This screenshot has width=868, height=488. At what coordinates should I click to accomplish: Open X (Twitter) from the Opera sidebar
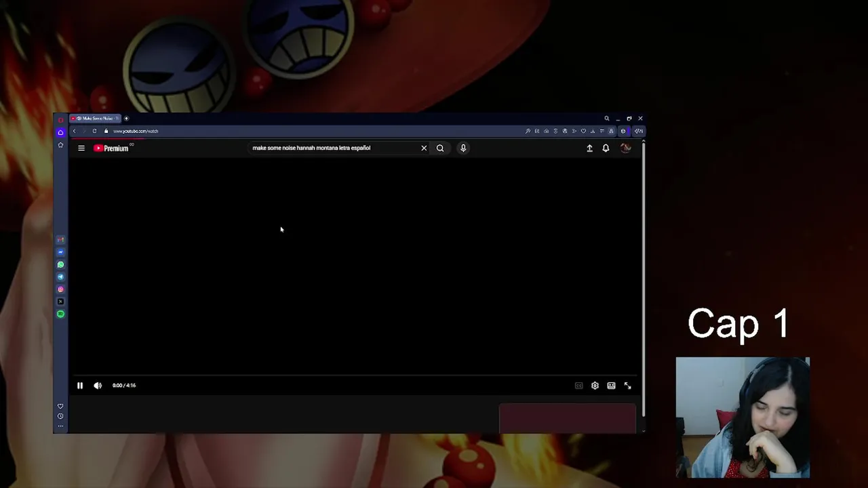point(60,302)
